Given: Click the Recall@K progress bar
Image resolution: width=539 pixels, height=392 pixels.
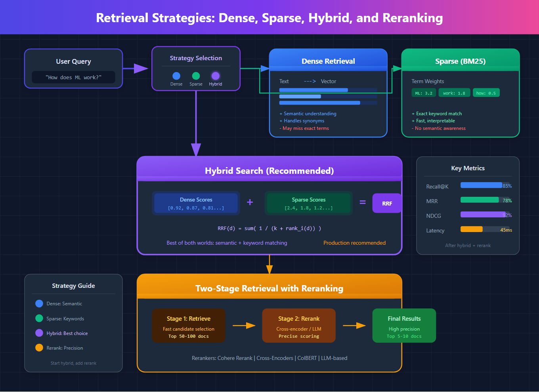Looking at the screenshot, I should point(485,185).
